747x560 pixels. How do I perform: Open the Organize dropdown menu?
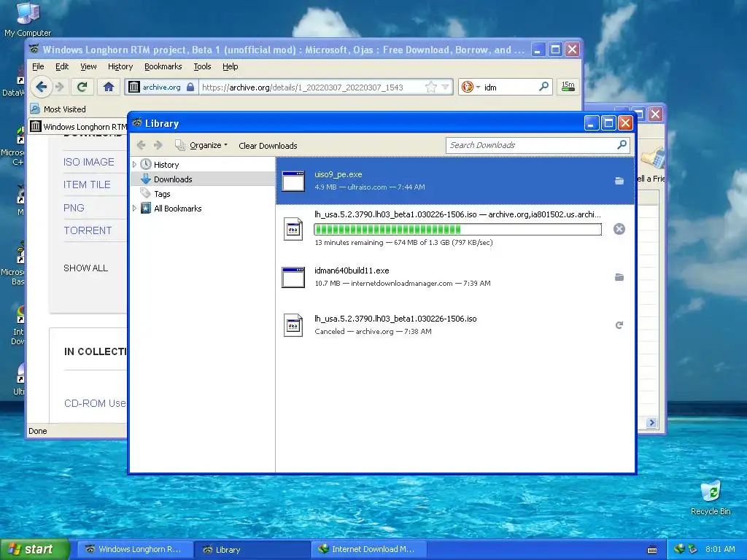pyautogui.click(x=201, y=145)
